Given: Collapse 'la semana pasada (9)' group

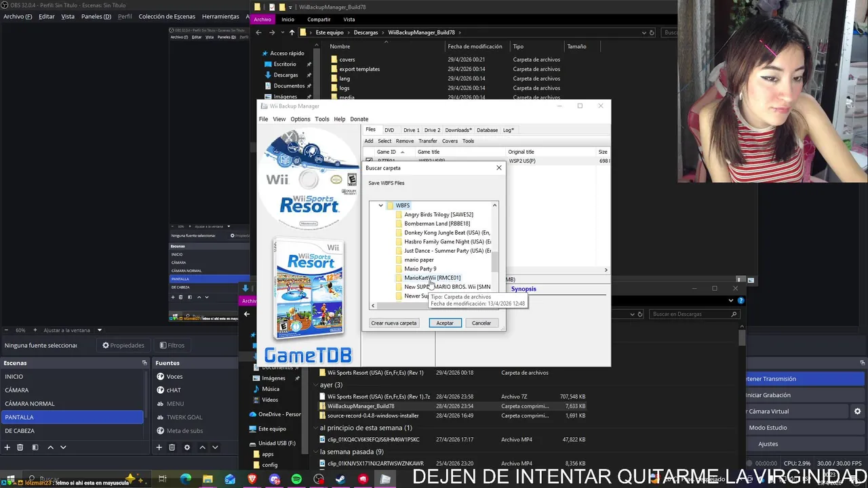Looking at the screenshot, I should coord(316,452).
